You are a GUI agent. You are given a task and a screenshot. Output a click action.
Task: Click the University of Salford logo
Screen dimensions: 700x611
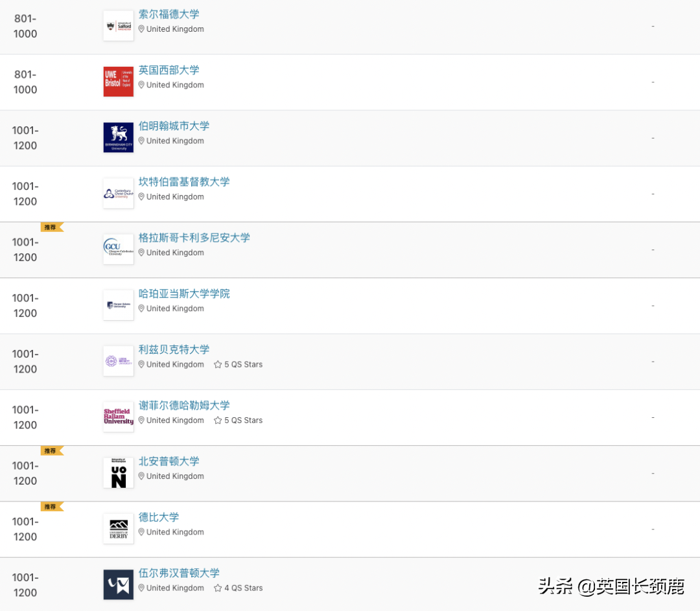tap(119, 26)
